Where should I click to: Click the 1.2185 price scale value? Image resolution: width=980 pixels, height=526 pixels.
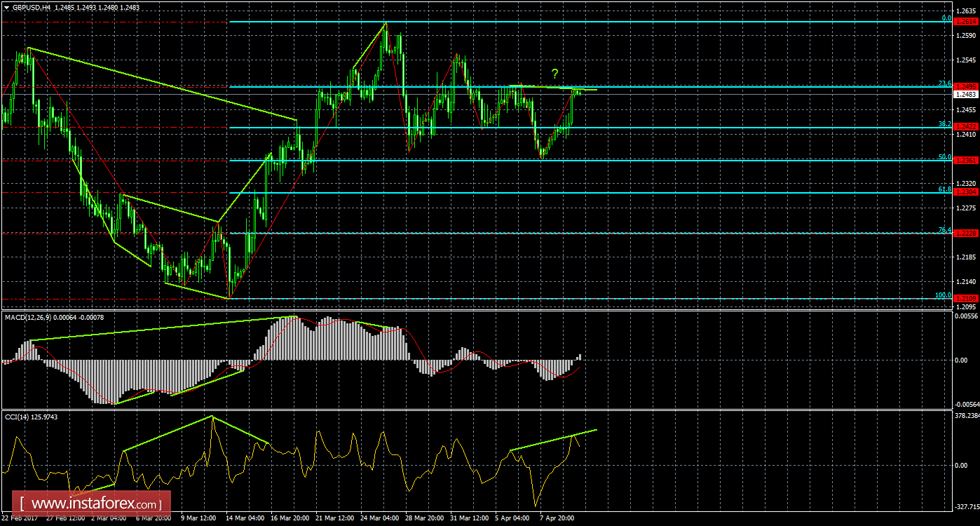coord(966,257)
